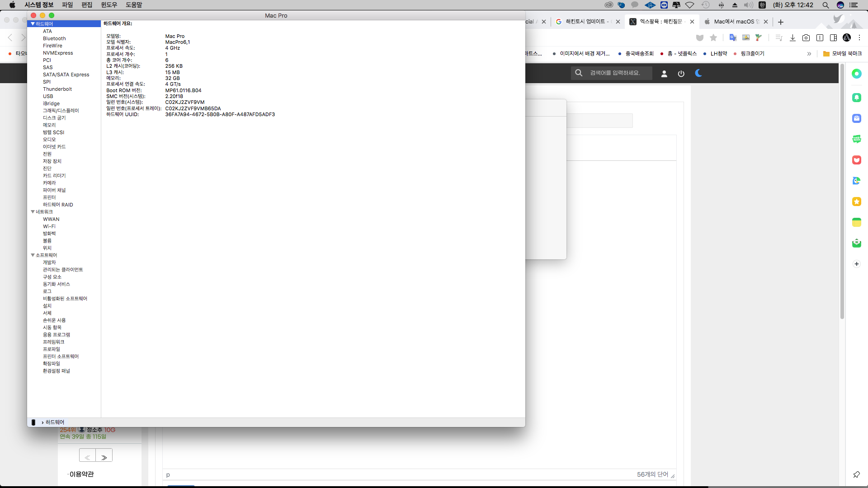Click 하드웨어 in the bottom path bar
Screen dimensions: 868x488
(x=55, y=422)
